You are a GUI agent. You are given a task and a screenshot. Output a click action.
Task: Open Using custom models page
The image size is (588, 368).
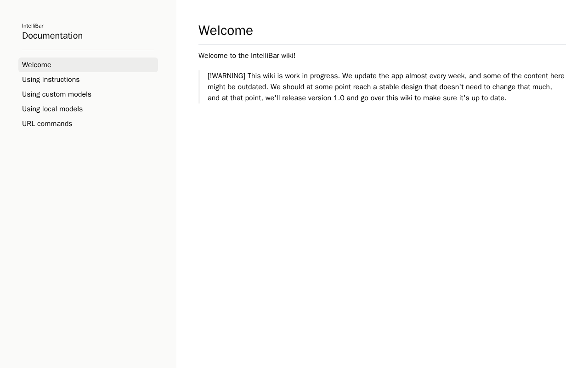click(88, 94)
